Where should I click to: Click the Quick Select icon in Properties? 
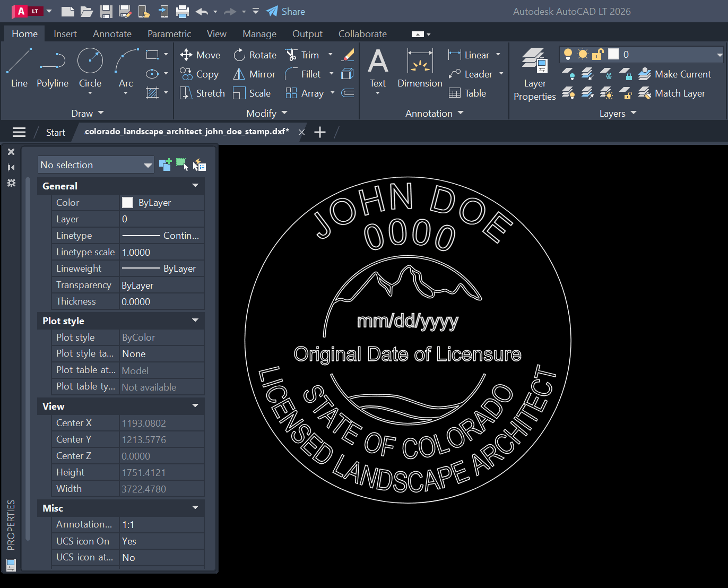click(199, 165)
